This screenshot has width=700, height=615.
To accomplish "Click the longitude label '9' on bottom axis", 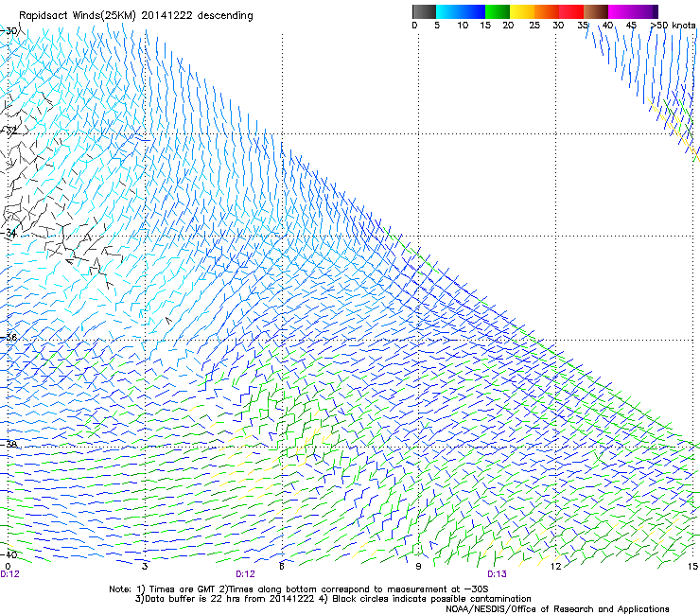I will click(418, 567).
